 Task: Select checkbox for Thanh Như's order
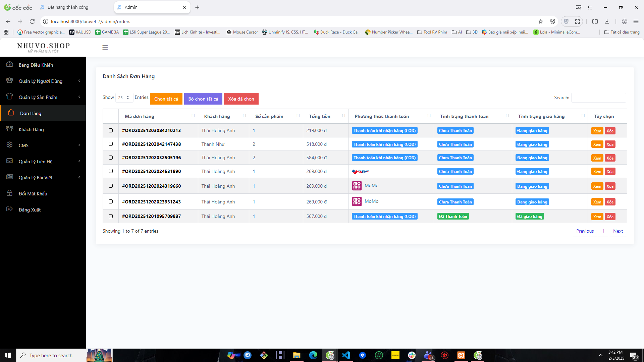111,144
